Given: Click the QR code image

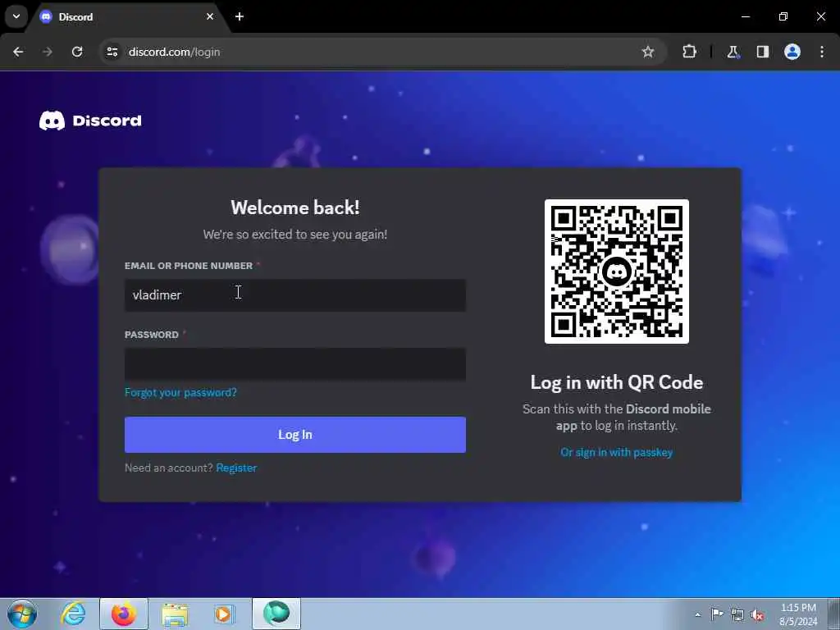Looking at the screenshot, I should pos(617,272).
